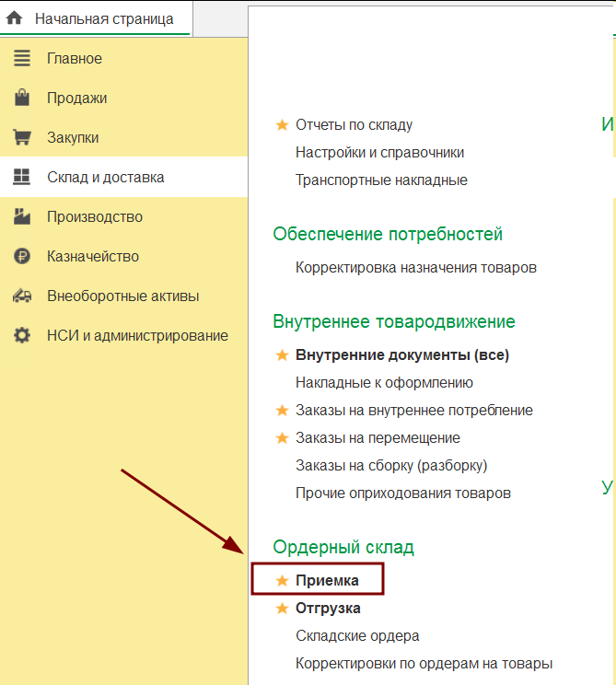This screenshot has width=616, height=685.
Task: Toggle favorite star for Приемка
Action: (x=283, y=581)
